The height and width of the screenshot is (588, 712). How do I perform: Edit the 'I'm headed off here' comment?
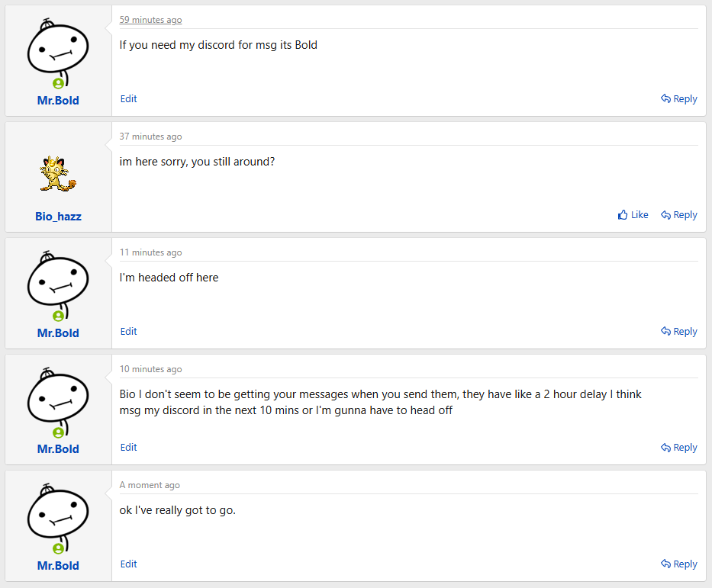click(x=128, y=332)
